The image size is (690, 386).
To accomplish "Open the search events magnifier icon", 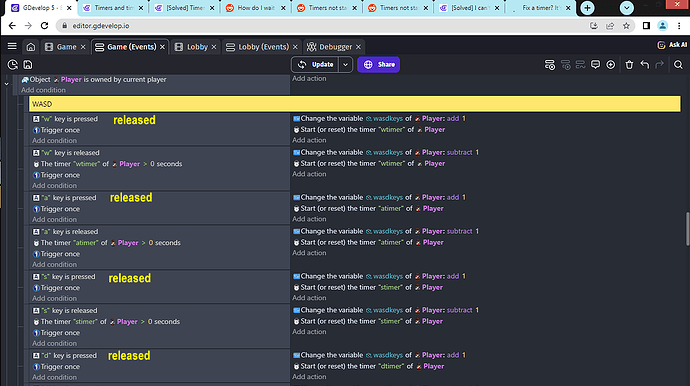I will (678, 65).
